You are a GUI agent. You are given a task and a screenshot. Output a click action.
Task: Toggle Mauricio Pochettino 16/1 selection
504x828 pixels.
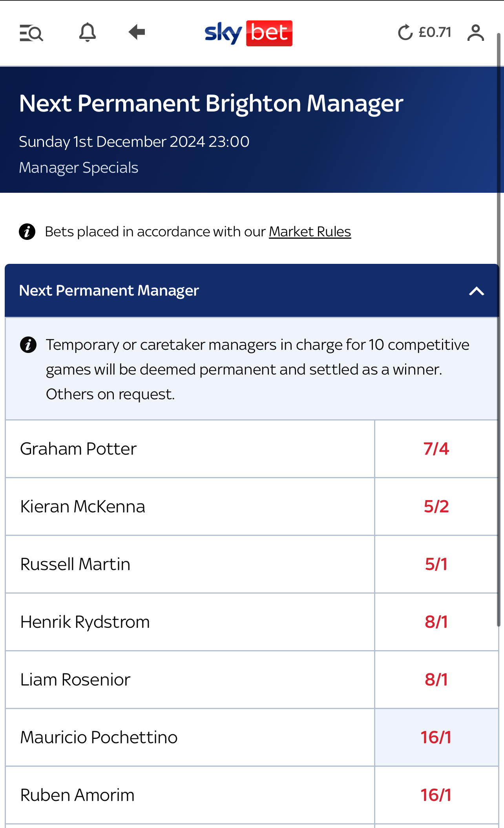pyautogui.click(x=436, y=737)
